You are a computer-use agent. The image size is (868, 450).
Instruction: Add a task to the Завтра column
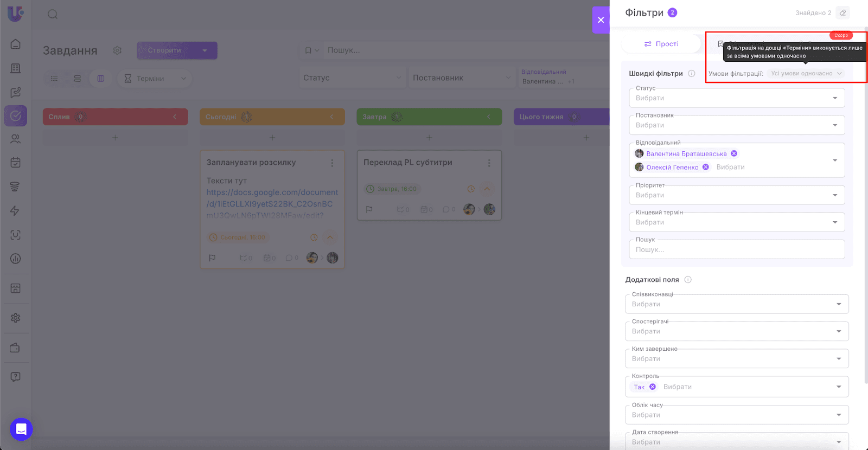429,138
